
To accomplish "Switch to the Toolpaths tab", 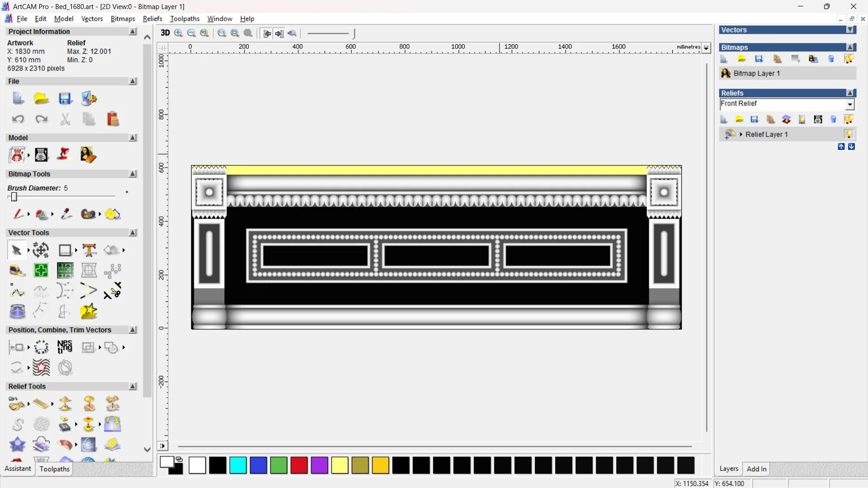I will tap(54, 469).
